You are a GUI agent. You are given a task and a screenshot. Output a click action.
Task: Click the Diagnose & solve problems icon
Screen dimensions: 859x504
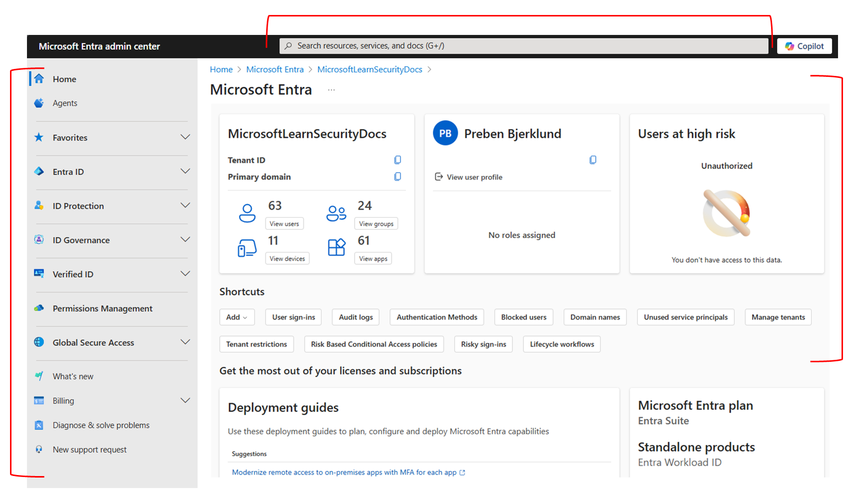pos(38,425)
